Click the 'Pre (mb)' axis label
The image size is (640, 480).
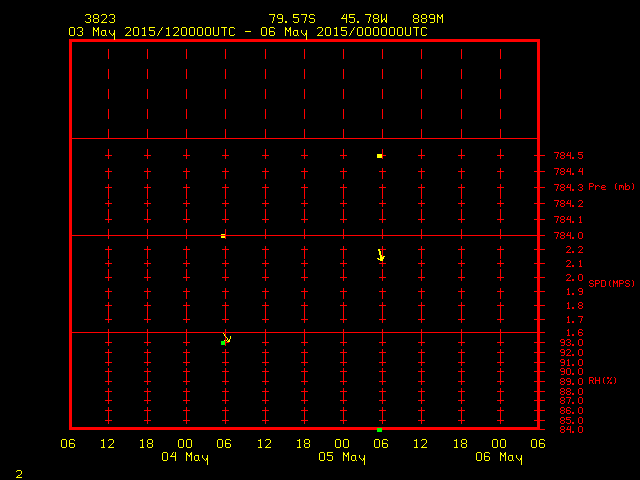point(611,187)
